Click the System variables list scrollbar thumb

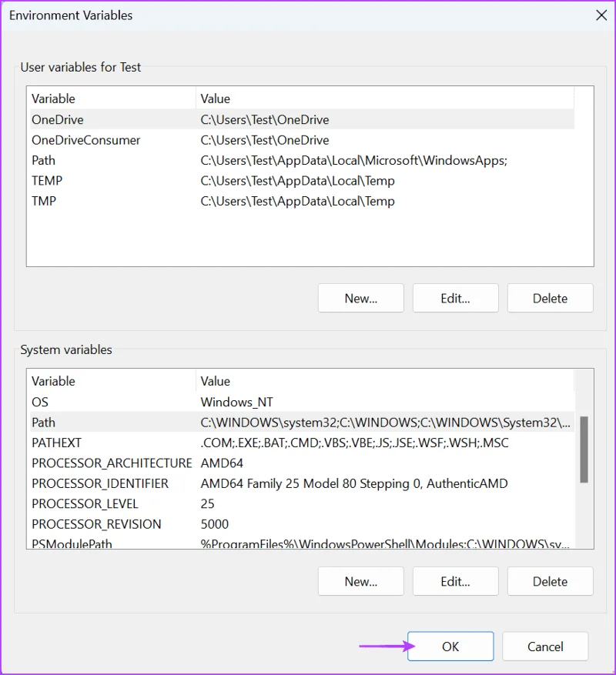click(584, 449)
